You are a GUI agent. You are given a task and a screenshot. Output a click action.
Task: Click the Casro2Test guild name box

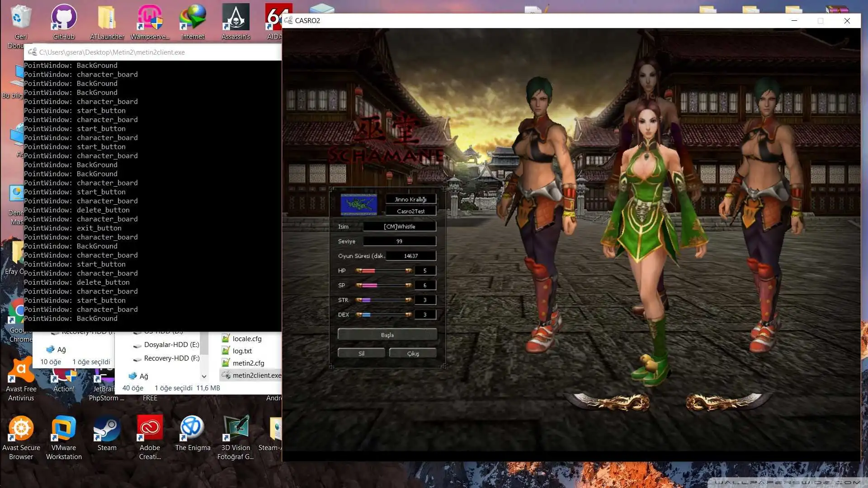(x=410, y=211)
